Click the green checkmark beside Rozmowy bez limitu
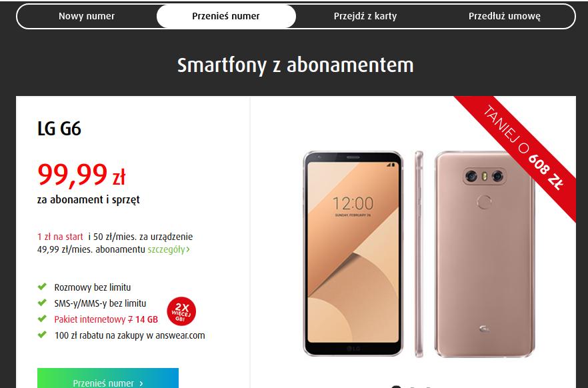The height and width of the screenshot is (388, 588). click(42, 287)
